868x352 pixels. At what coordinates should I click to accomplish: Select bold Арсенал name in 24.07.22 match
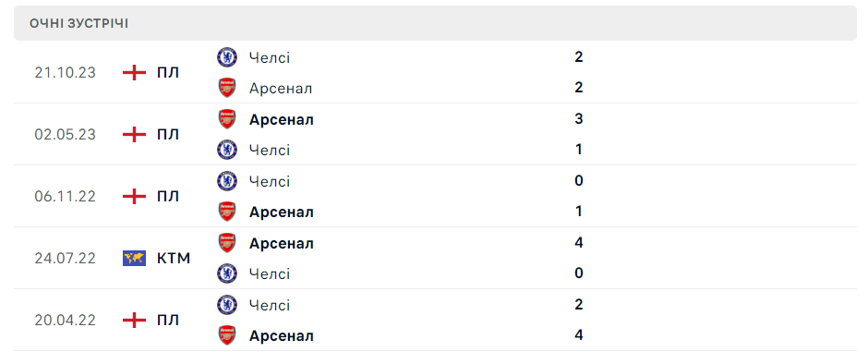coord(282,244)
